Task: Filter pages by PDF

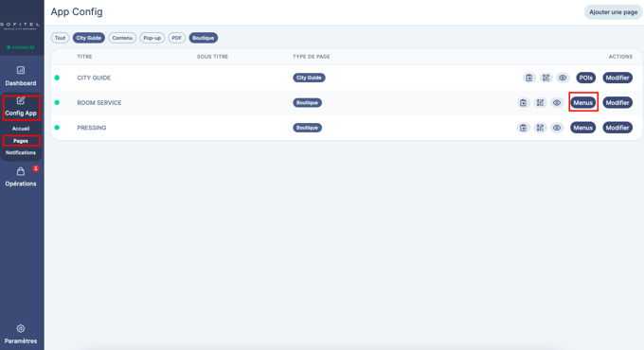Action: click(176, 38)
